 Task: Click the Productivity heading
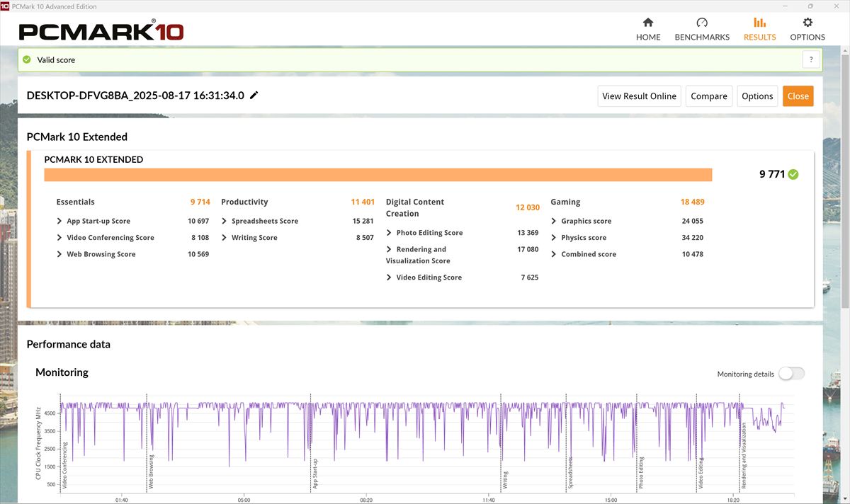244,202
